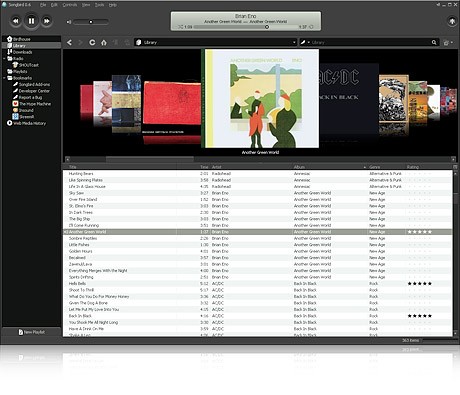The image size is (460, 395).
Task: Mute audio with the speaker icon
Action: [69, 22]
